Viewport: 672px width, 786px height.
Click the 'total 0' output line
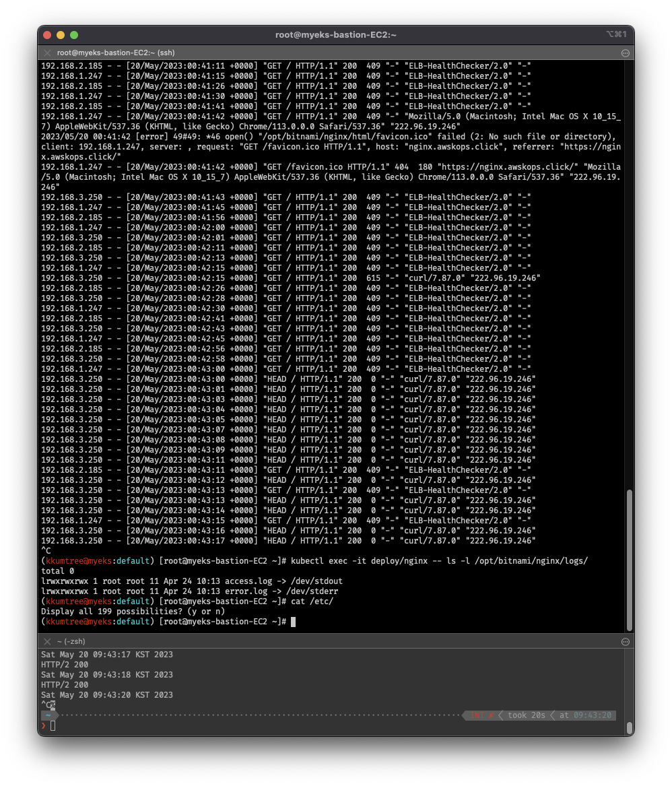pos(58,571)
